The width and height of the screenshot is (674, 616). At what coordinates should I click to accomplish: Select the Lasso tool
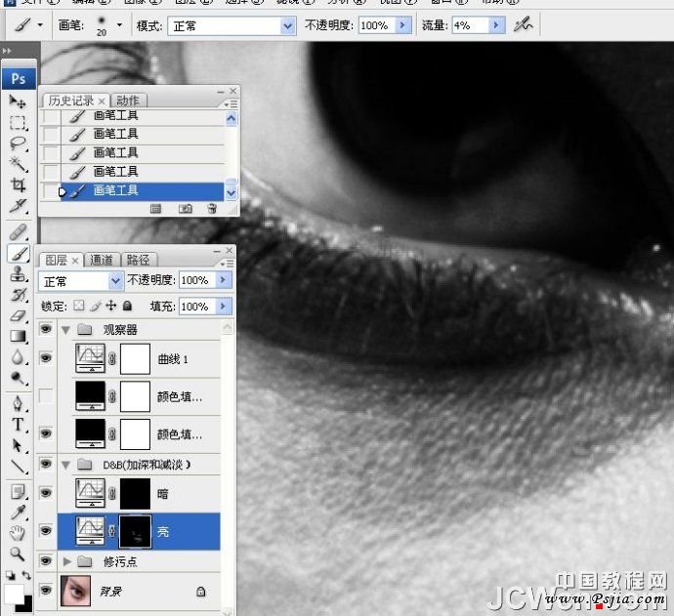[18, 144]
